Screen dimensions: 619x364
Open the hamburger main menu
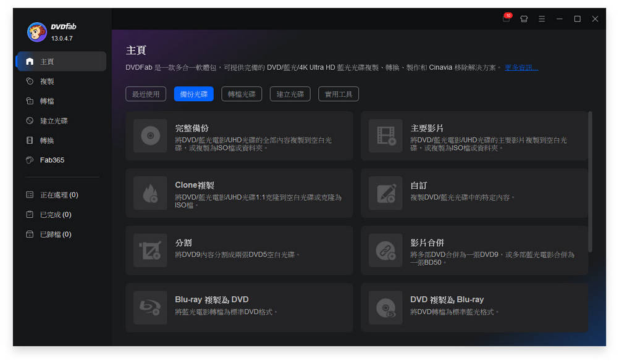(542, 19)
